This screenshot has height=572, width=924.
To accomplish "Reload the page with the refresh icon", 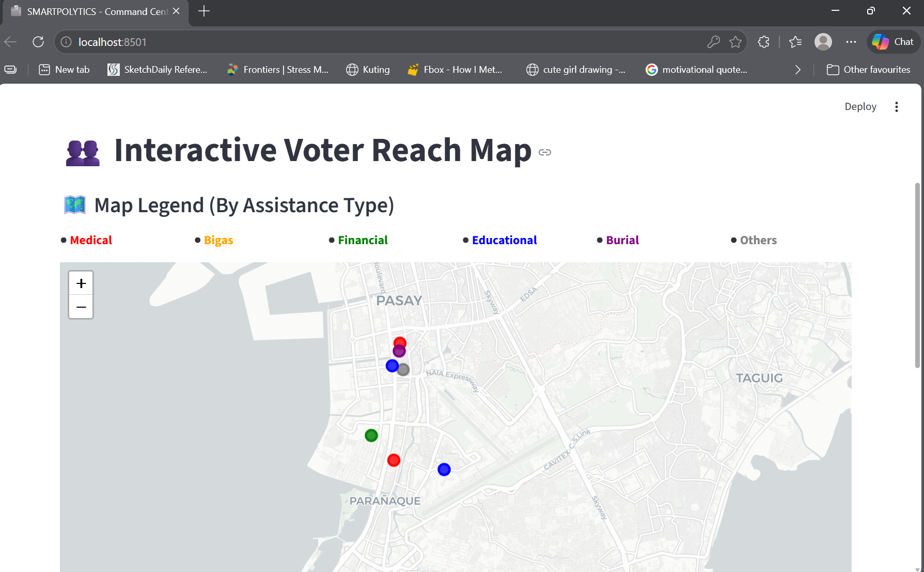I will coord(38,42).
